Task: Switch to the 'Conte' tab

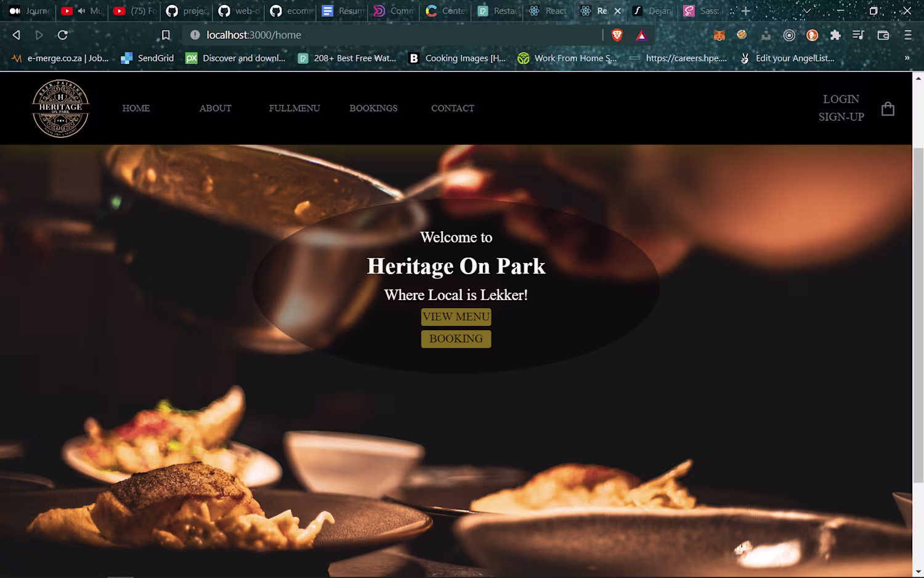Action: tap(447, 10)
